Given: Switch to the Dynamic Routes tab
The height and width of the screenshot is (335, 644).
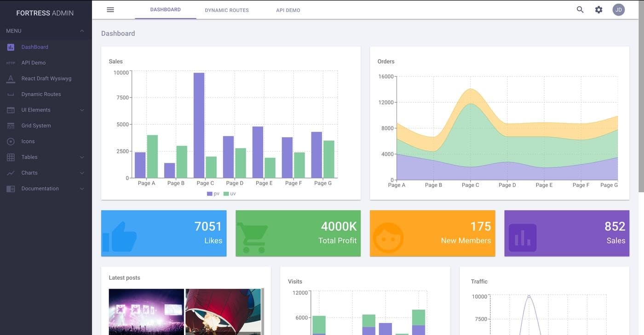Looking at the screenshot, I should (227, 10).
